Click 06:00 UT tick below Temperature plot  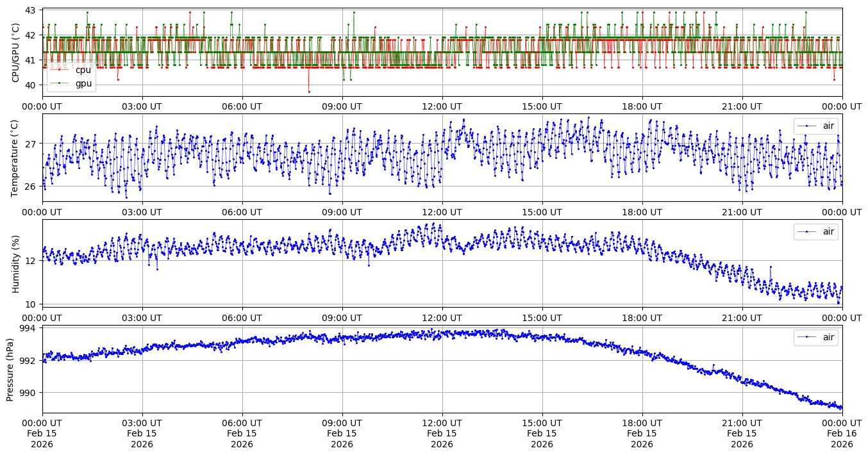[x=242, y=212]
